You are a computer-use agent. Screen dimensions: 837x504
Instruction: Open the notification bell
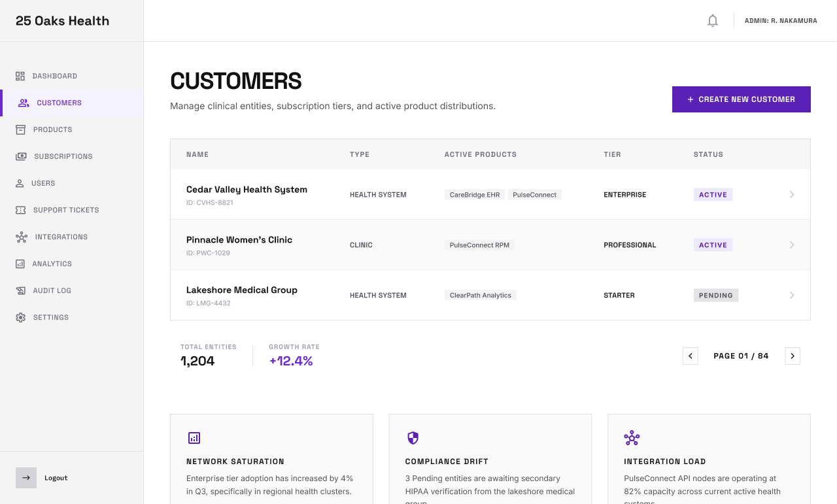click(x=712, y=20)
